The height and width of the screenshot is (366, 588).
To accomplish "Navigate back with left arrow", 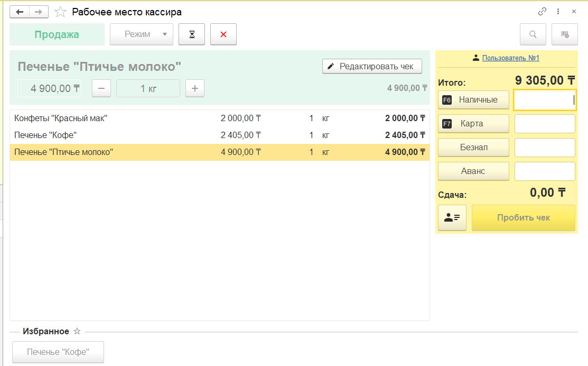I will coord(20,12).
